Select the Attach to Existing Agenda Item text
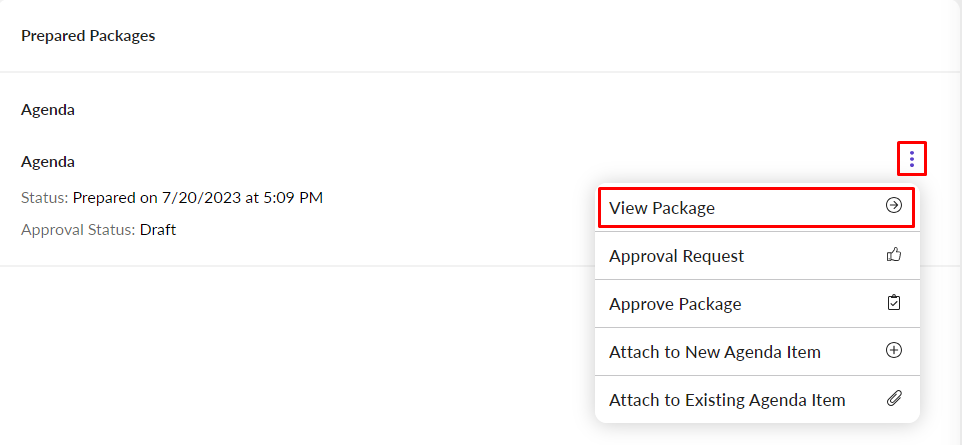Image resolution: width=962 pixels, height=445 pixels. pyautogui.click(x=727, y=400)
